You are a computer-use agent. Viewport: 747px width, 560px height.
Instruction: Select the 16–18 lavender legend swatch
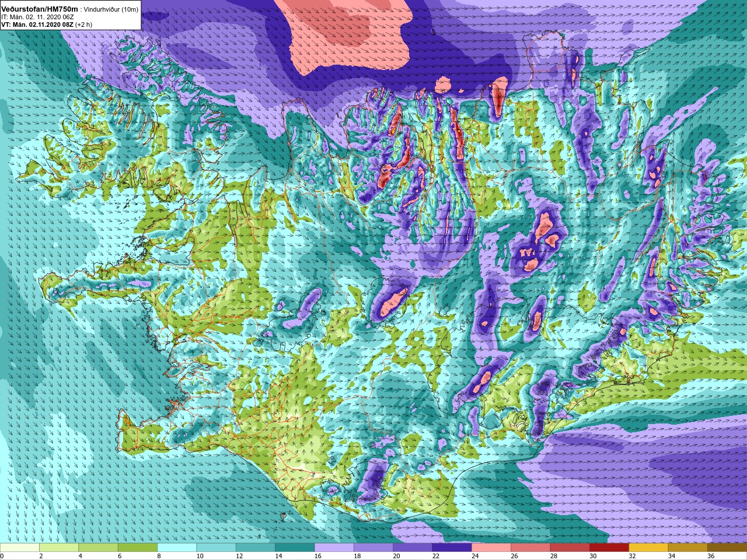coord(334,548)
